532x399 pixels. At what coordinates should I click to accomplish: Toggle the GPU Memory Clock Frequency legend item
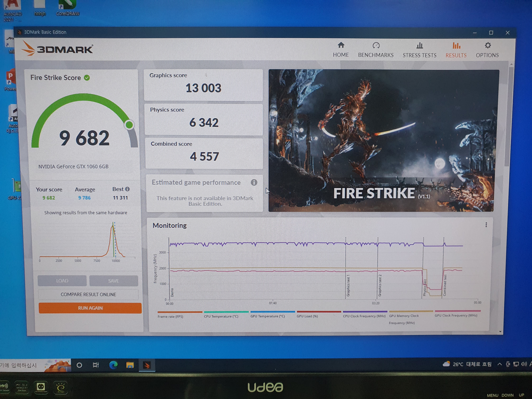[x=411, y=318]
